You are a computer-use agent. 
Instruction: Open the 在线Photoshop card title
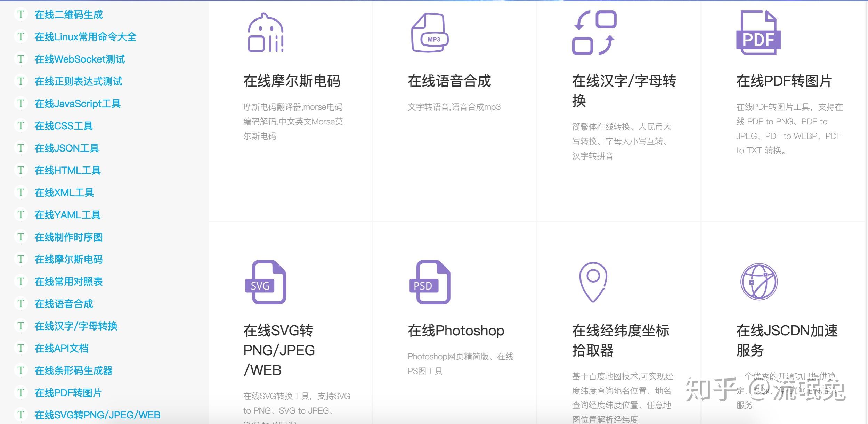tap(456, 331)
